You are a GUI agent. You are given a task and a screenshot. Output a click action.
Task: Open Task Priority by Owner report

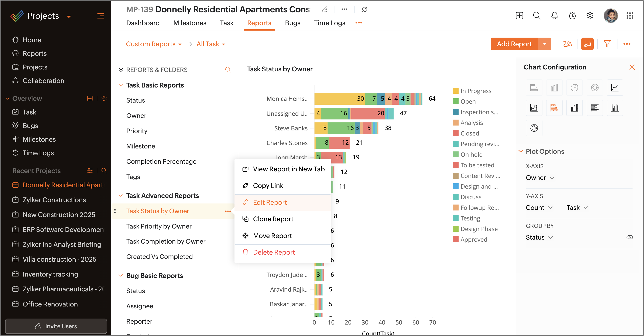(x=159, y=226)
